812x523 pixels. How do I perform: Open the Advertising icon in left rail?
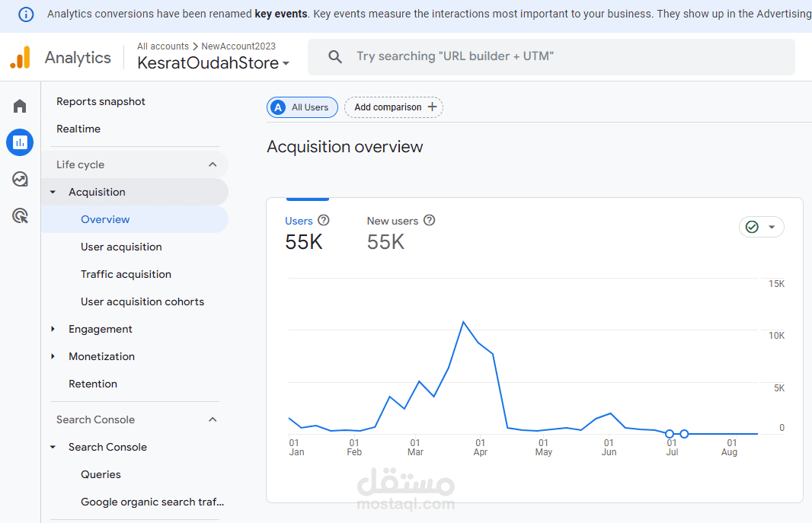click(x=20, y=215)
